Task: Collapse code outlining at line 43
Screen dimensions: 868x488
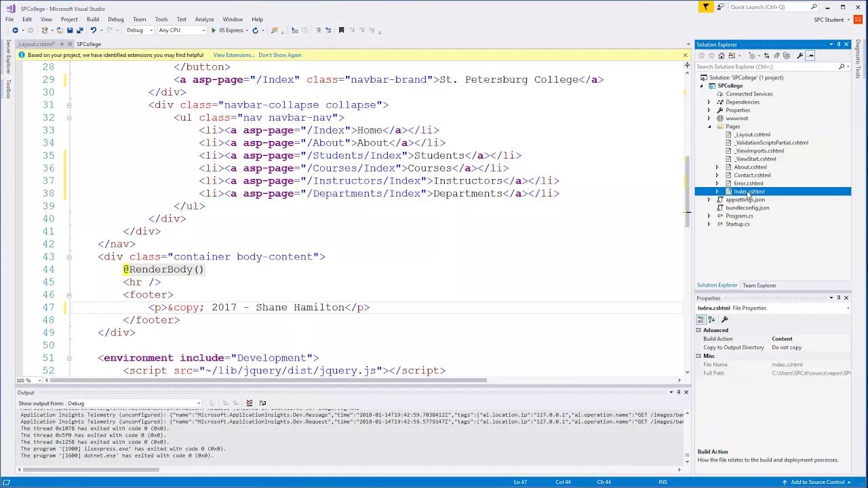Action: coord(69,257)
